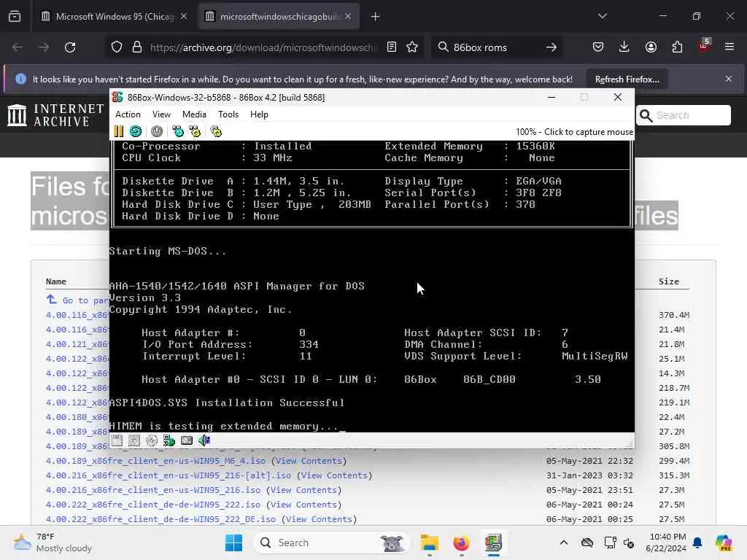
Task: Open WIN95_216.iso file link
Action: [153, 490]
